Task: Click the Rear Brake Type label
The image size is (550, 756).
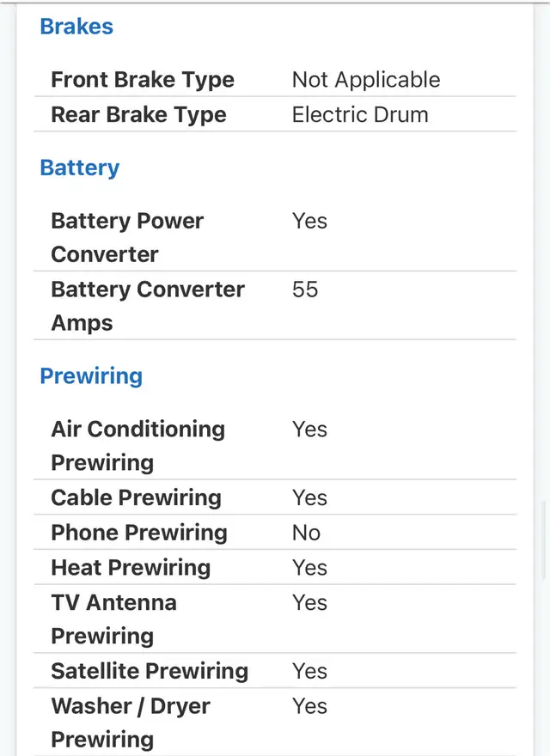Action: [x=138, y=115]
